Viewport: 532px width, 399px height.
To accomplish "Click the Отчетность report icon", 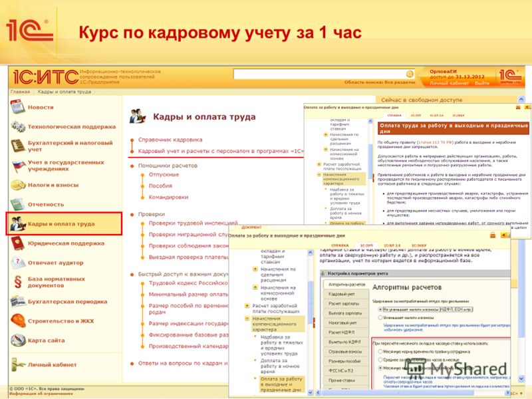I will 18,204.
